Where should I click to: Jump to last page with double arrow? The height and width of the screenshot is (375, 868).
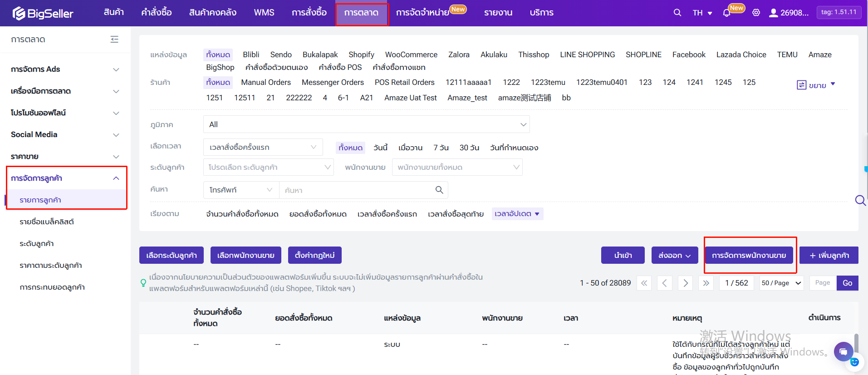[x=706, y=283]
